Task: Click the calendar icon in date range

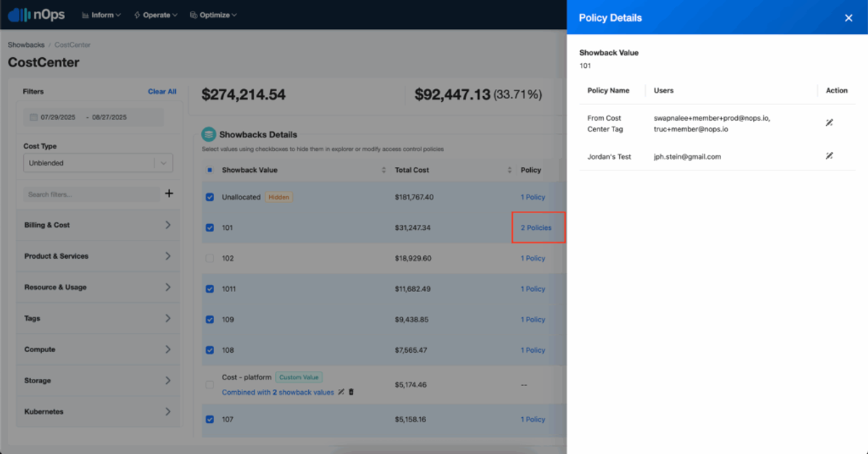Action: click(33, 117)
